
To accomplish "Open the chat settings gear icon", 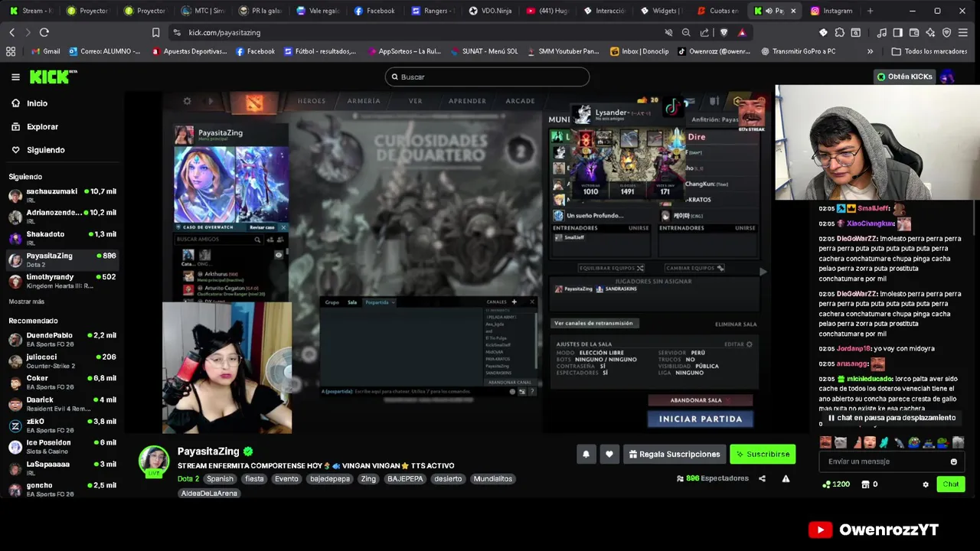I will pos(926,484).
